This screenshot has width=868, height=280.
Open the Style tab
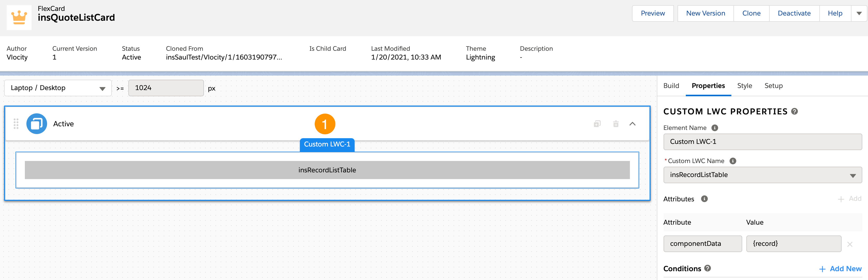[x=744, y=86]
